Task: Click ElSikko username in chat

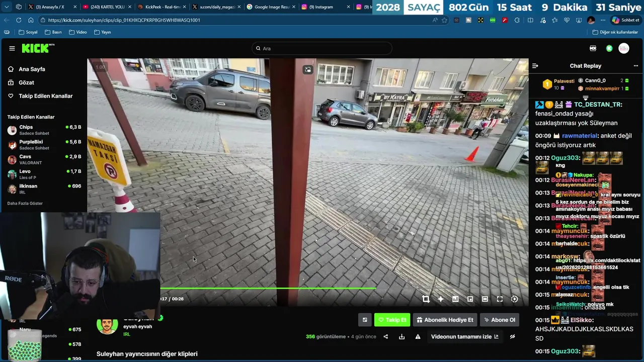Action: (x=582, y=320)
